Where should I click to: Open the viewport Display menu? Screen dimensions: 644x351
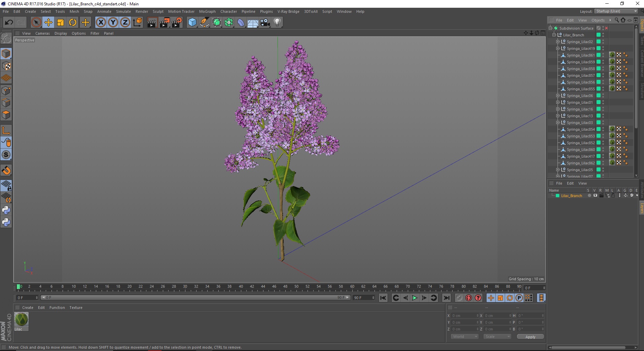pos(61,33)
